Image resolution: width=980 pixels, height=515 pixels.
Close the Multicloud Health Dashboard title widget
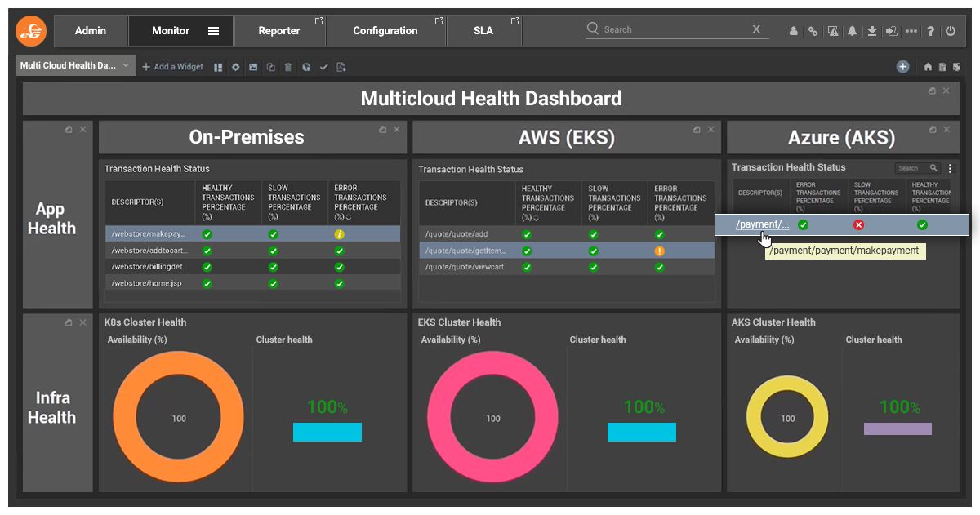point(946,91)
